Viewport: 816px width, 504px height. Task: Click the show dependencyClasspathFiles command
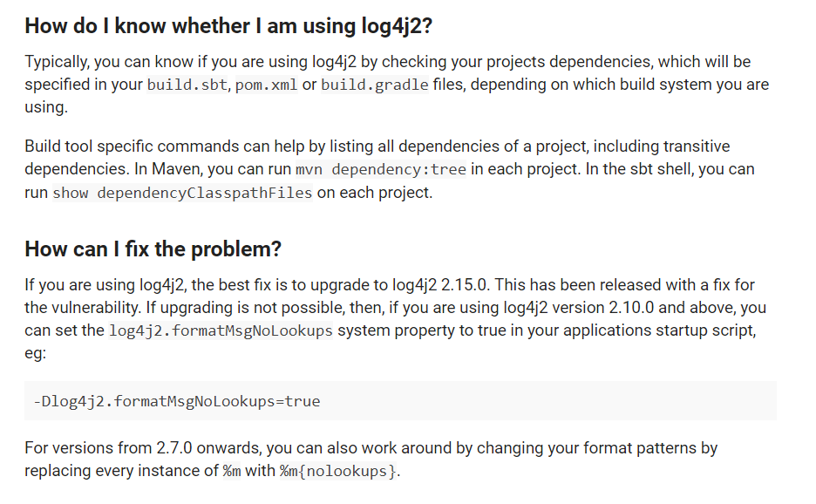click(182, 193)
